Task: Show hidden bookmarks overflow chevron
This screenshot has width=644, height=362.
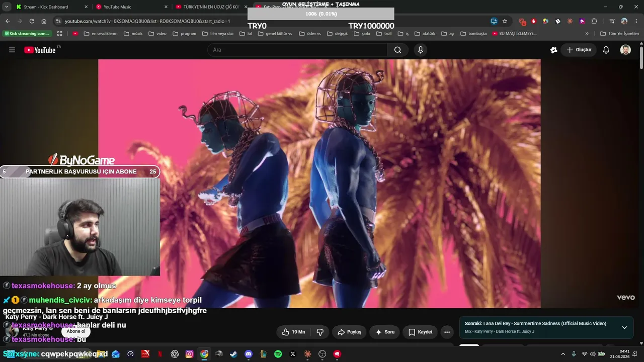Action: [x=587, y=34]
